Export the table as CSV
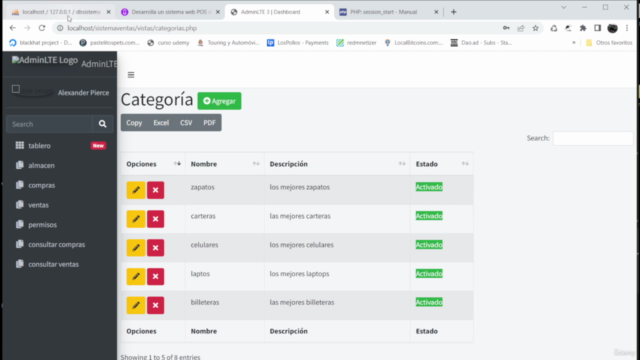Viewport: 640px width, 360px height. tap(186, 123)
